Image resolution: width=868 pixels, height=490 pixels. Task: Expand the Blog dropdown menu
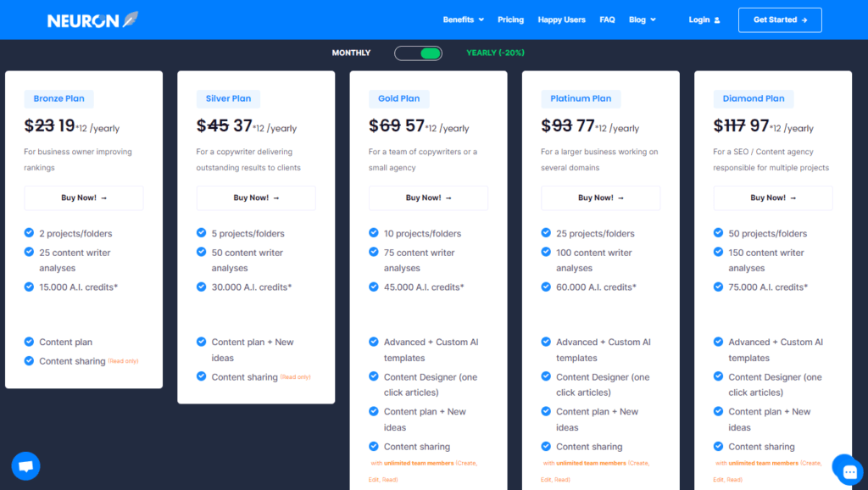(x=642, y=19)
